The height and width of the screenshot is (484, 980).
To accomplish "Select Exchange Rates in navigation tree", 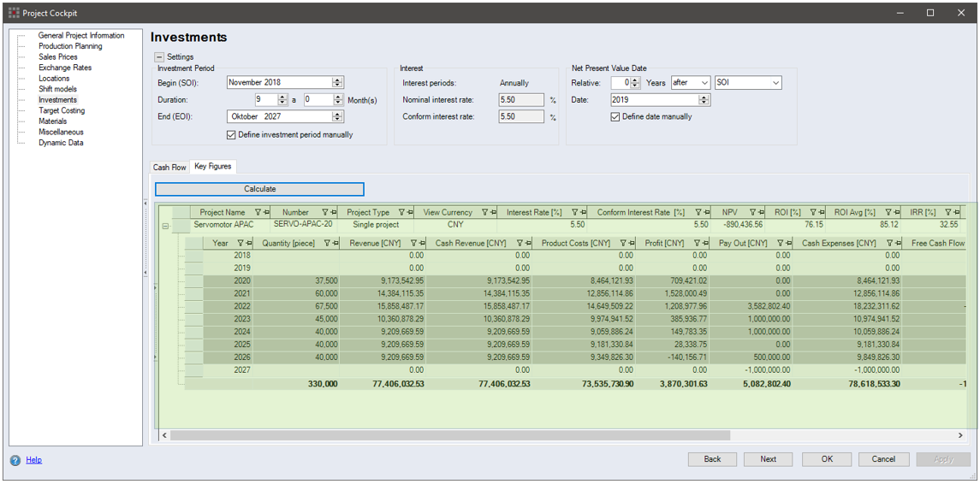I will pos(65,68).
